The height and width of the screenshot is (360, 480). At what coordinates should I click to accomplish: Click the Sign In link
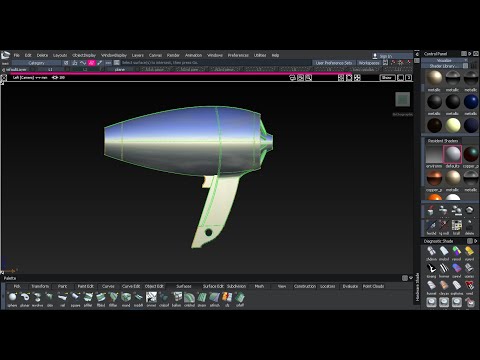click(x=386, y=56)
